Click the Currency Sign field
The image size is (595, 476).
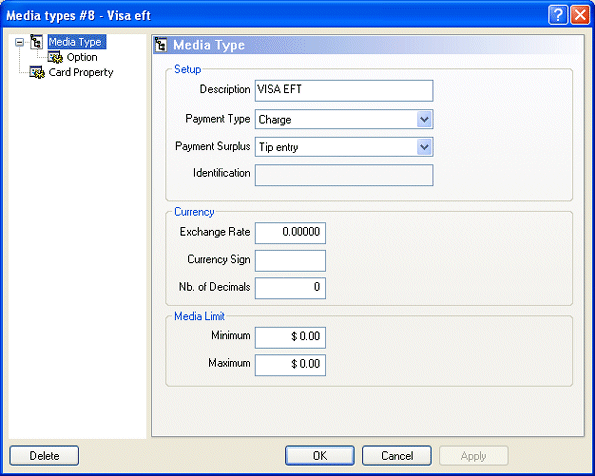(x=290, y=261)
